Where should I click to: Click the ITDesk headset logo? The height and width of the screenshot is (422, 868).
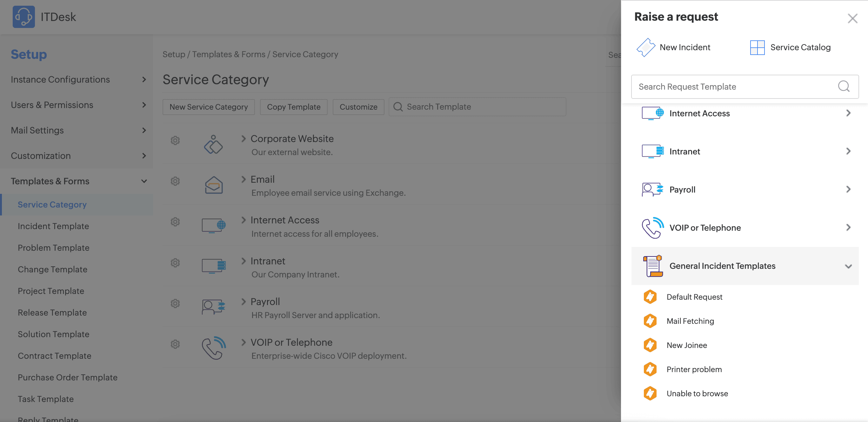click(x=23, y=17)
